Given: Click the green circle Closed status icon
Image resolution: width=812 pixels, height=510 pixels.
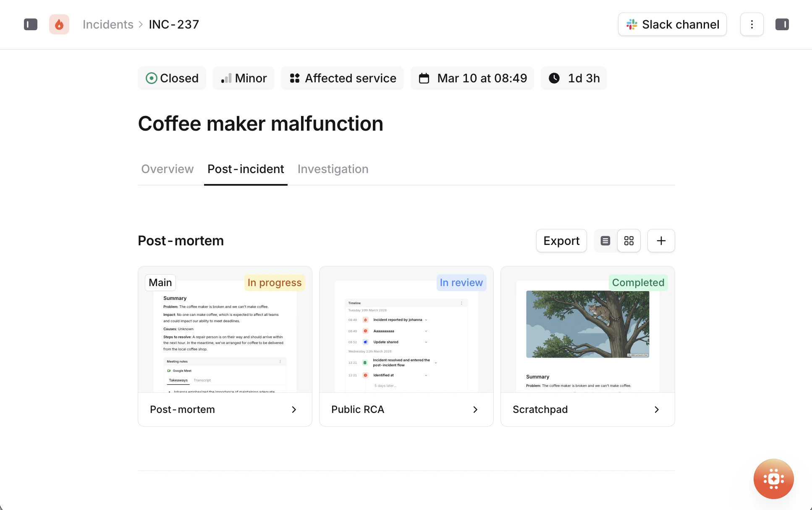Looking at the screenshot, I should 152,78.
